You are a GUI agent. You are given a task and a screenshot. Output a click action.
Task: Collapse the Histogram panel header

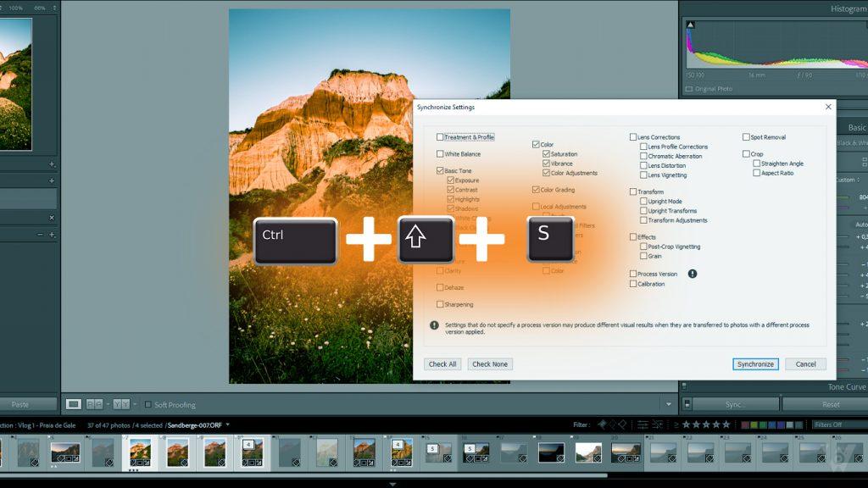pyautogui.click(x=849, y=8)
